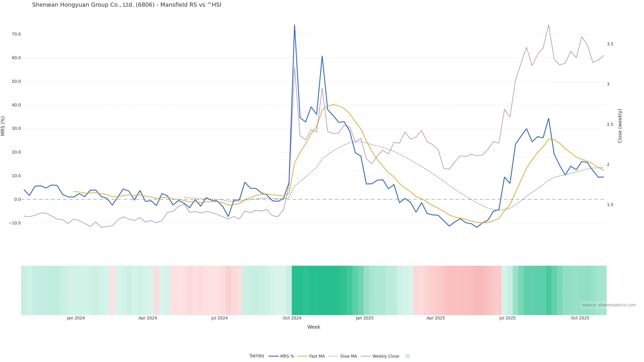Hide the Slow MA dashed series

tap(348, 356)
